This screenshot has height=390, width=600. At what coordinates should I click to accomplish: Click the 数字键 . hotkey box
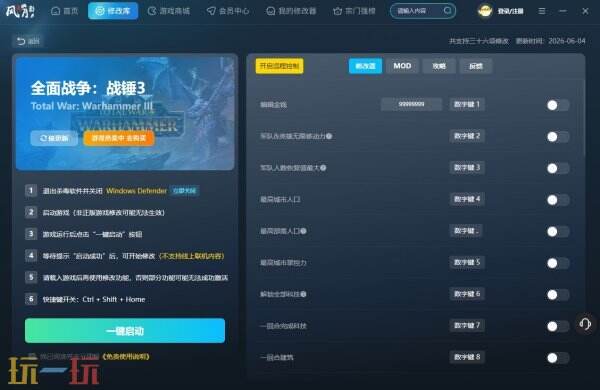[466, 231]
